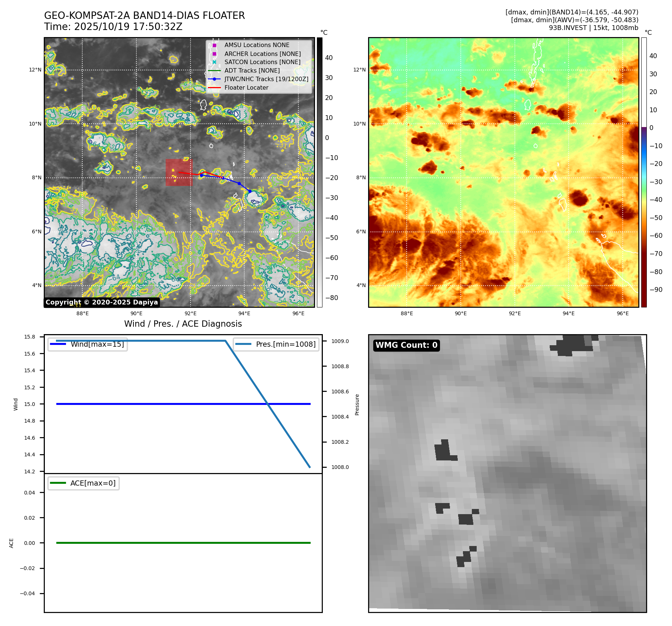Click the 93B.INVEST storm info text
Image resolution: width=672 pixels, height=626 pixels.
click(593, 28)
